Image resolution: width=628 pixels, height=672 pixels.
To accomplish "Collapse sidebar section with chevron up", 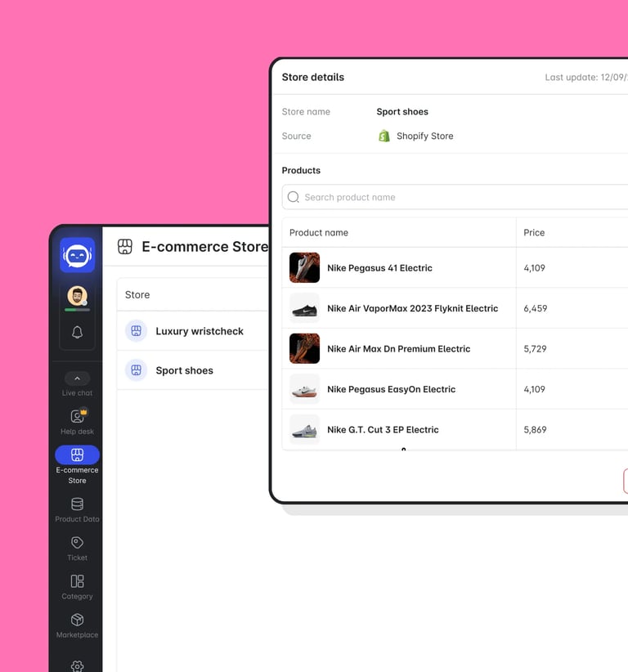I will coord(77,379).
